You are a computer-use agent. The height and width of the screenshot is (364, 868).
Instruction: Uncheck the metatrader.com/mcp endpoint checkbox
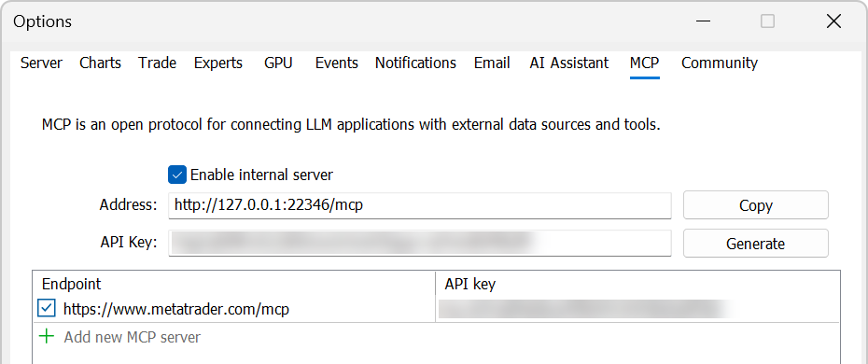[x=47, y=309]
